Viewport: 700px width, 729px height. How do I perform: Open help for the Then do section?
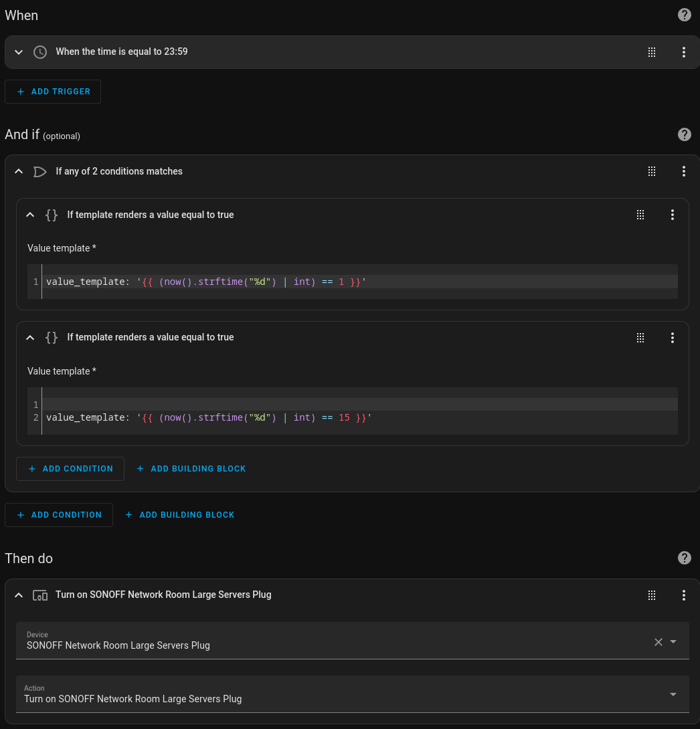(x=684, y=558)
